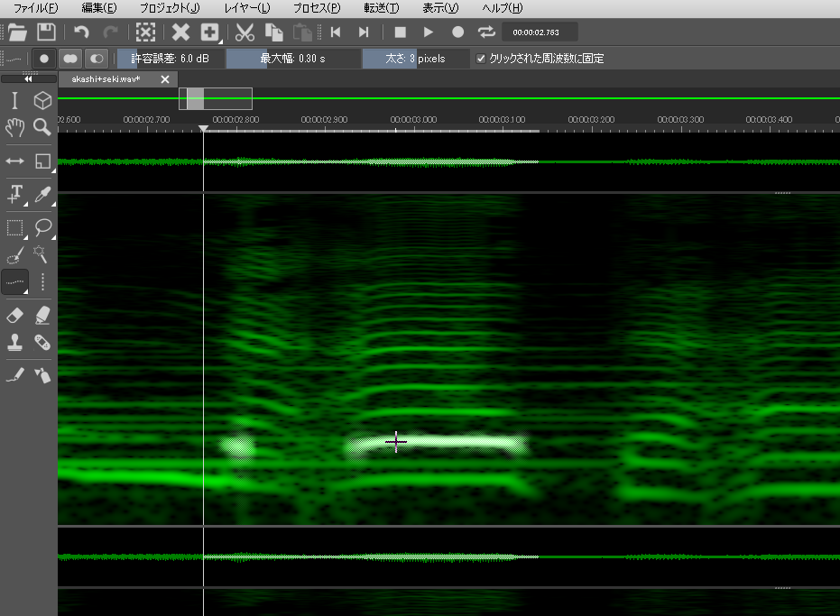This screenshot has height=616, width=840.
Task: Open the 表示(V) menu
Action: click(440, 8)
